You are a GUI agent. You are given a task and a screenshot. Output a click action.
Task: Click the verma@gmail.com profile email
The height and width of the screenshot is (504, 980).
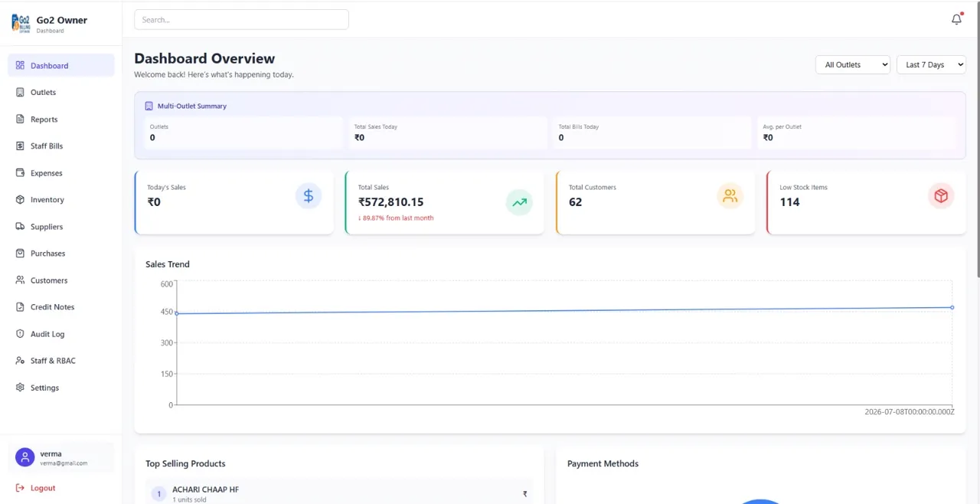(x=64, y=463)
